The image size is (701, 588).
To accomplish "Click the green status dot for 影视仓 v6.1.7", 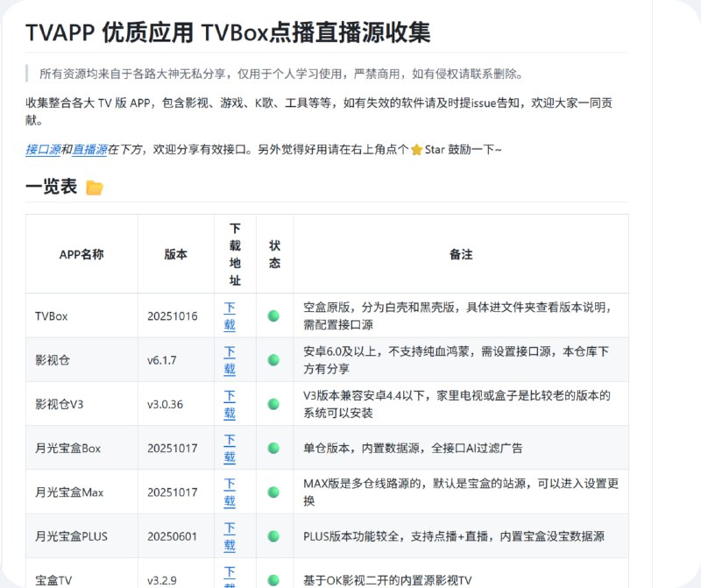I will (x=273, y=360).
